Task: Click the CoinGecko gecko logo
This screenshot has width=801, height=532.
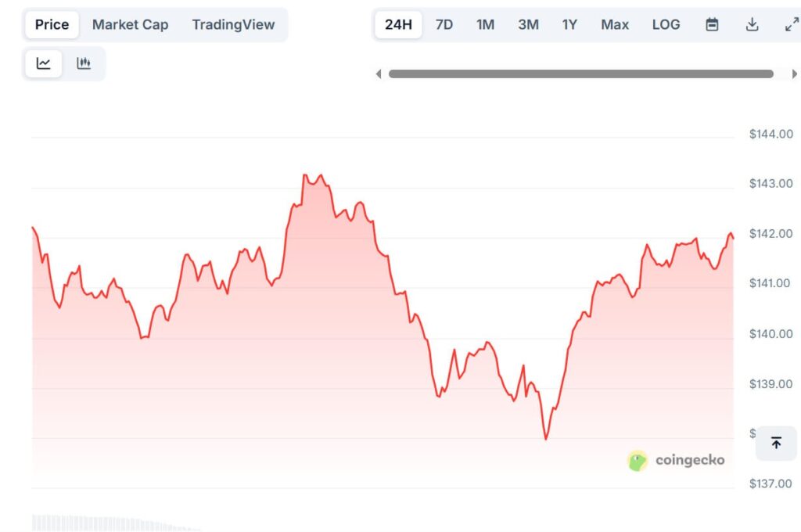Action: pos(638,461)
